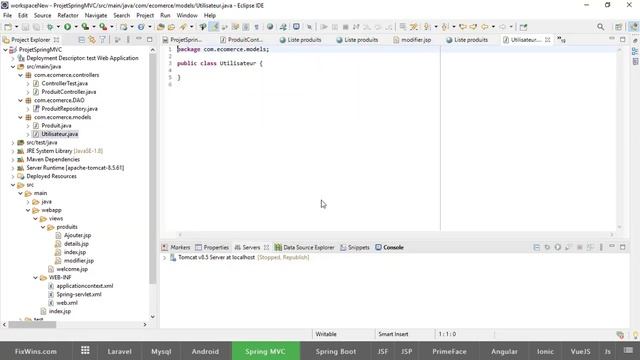Expand the Tomcat v8.5 Server entry
The image size is (640, 360).
[x=164, y=258]
